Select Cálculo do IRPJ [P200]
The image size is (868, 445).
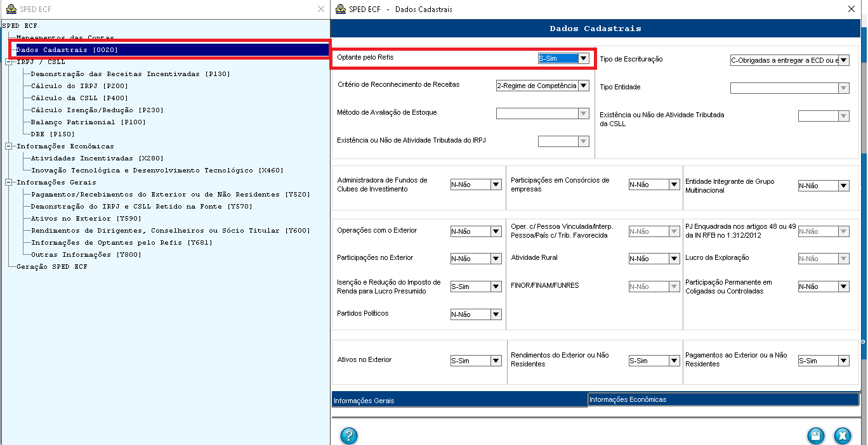pos(79,86)
